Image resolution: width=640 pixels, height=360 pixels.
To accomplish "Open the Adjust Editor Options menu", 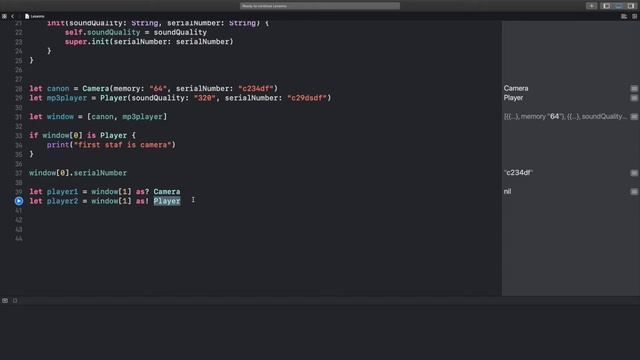I will pyautogui.click(x=624, y=16).
